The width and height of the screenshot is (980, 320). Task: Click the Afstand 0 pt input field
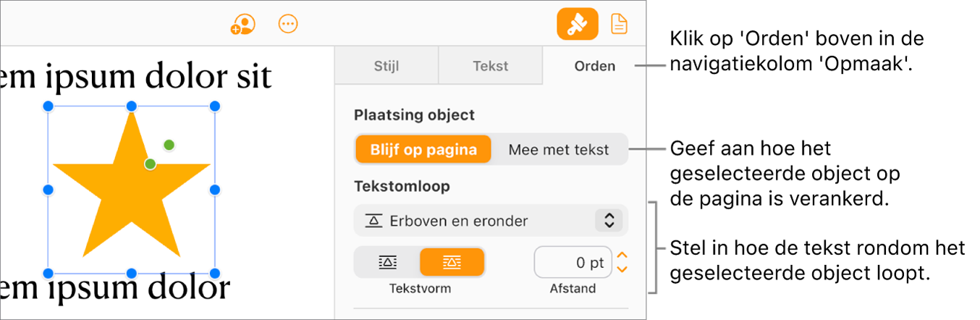pos(573,263)
